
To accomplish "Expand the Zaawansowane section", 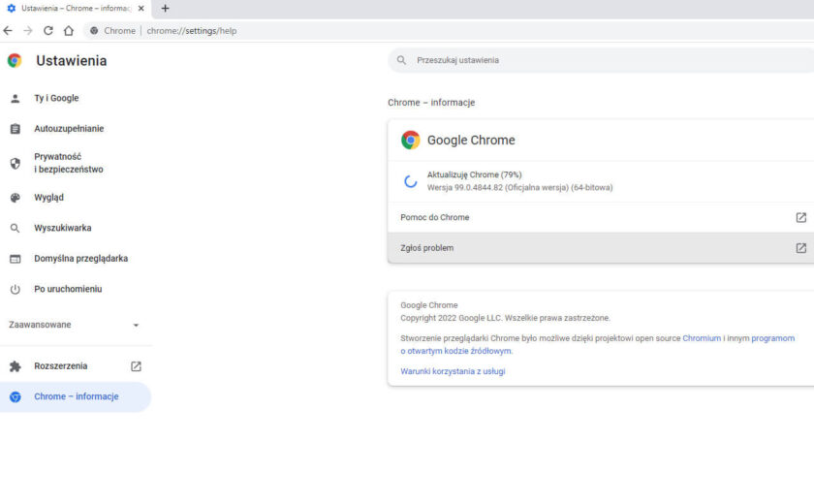I will pos(76,325).
